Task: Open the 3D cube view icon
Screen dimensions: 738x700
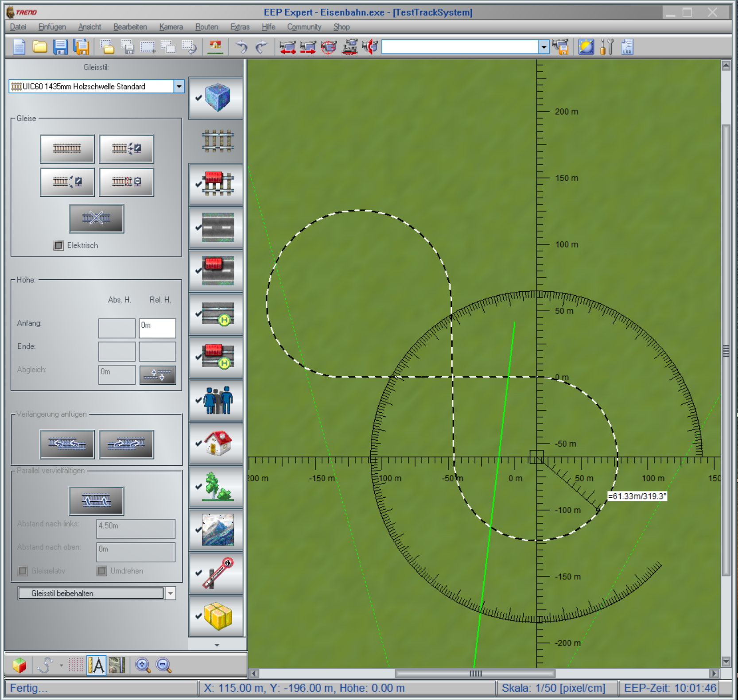Action: click(19, 665)
